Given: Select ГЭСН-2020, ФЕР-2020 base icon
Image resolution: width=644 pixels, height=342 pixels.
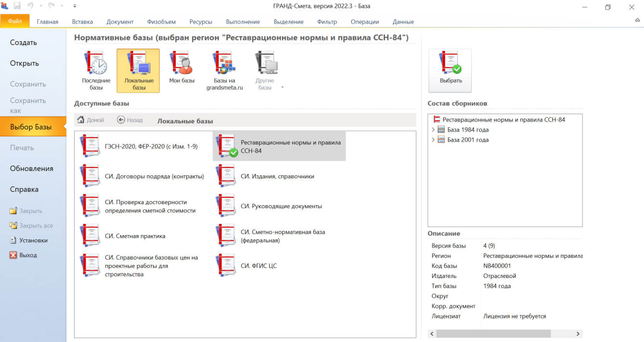Looking at the screenshot, I should tap(90, 146).
